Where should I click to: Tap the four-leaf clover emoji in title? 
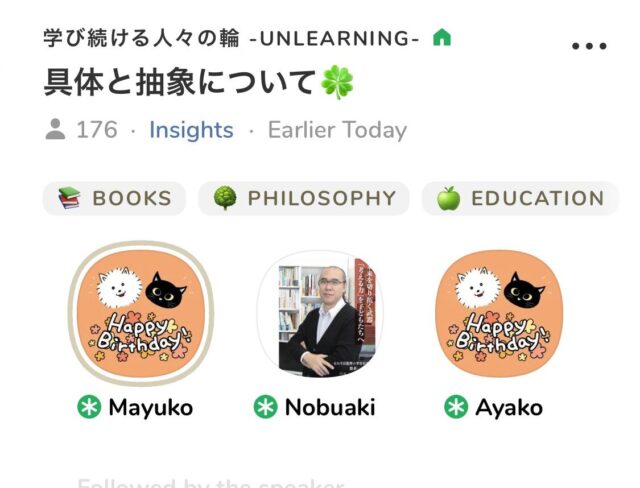coord(337,82)
